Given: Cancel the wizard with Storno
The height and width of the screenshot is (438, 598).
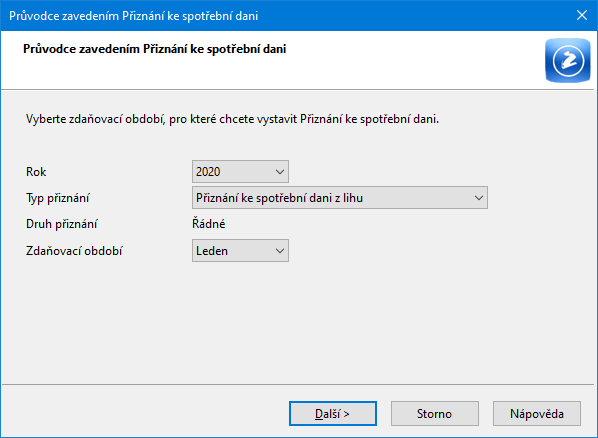Looking at the screenshot, I should click(435, 414).
